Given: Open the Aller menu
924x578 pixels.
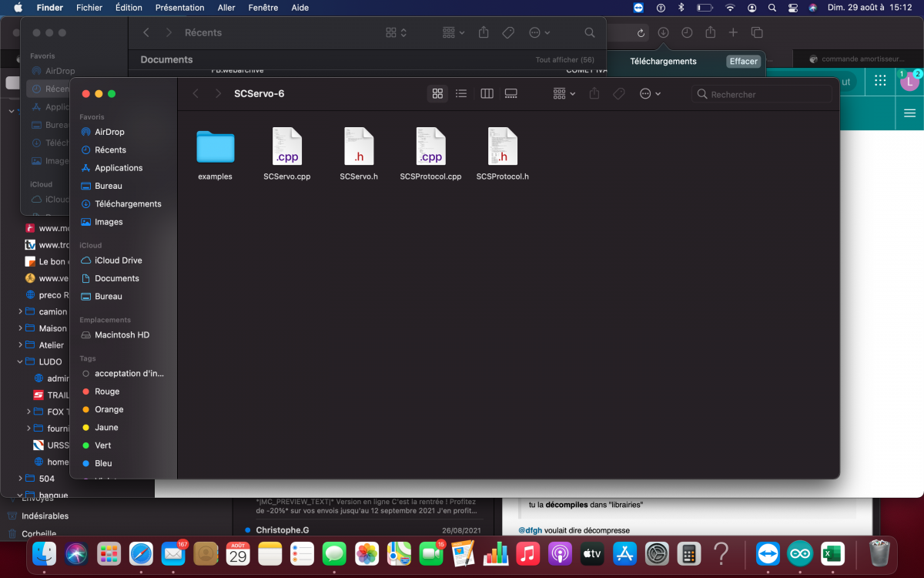Looking at the screenshot, I should [226, 8].
